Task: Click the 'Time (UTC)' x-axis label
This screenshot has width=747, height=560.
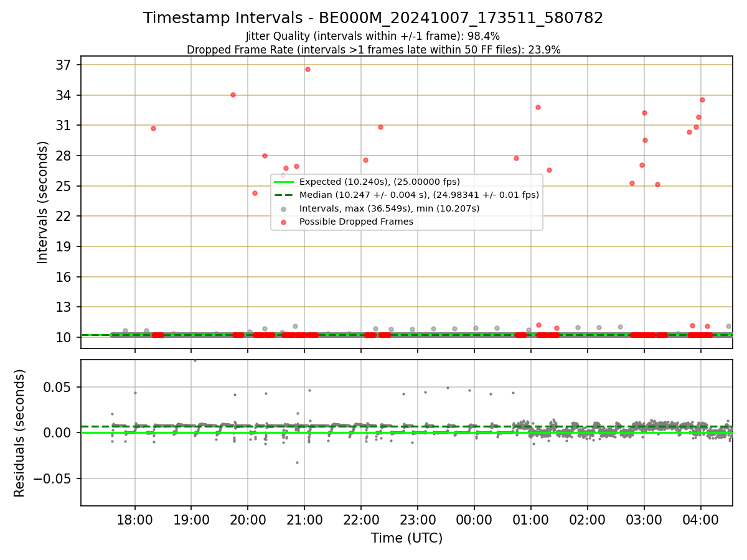Action: (x=406, y=538)
